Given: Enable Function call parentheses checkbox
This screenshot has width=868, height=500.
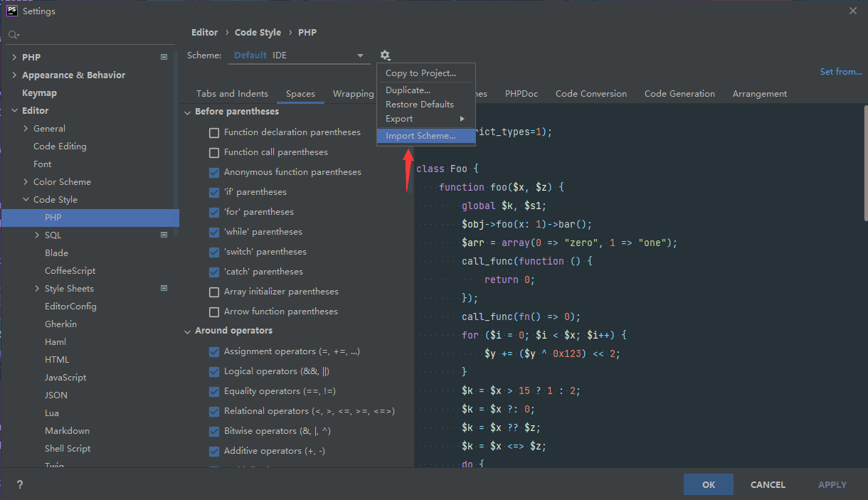Looking at the screenshot, I should click(214, 152).
